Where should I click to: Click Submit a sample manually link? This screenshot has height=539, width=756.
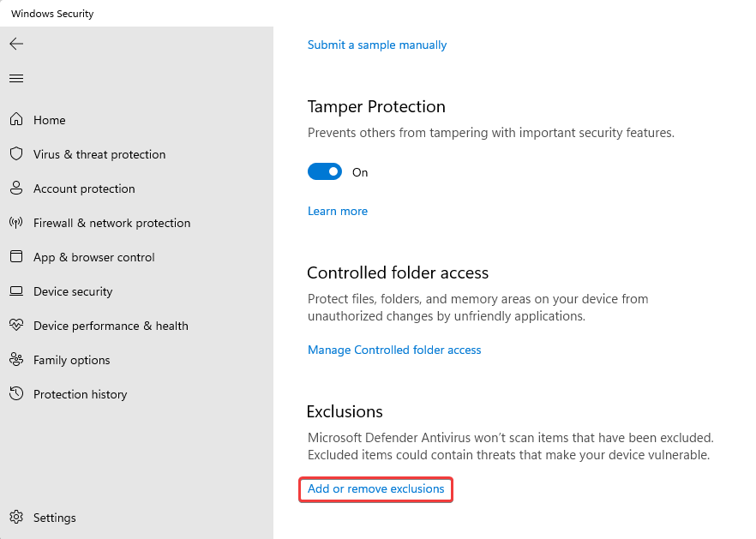point(377,45)
